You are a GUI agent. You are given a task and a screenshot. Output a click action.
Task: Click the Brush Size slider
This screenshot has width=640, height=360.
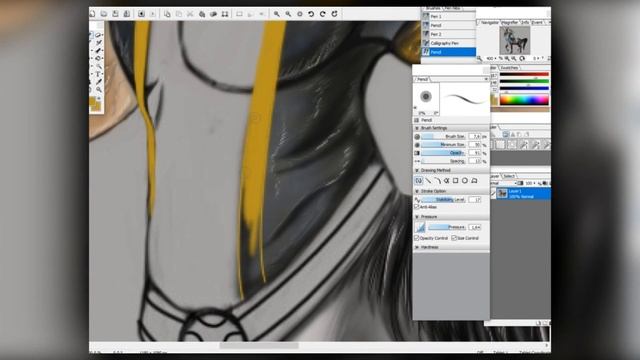point(443,136)
